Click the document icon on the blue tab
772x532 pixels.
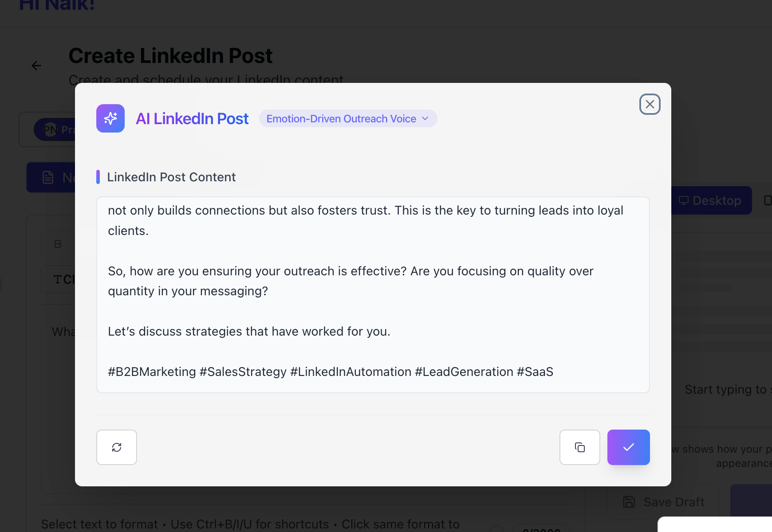48,177
